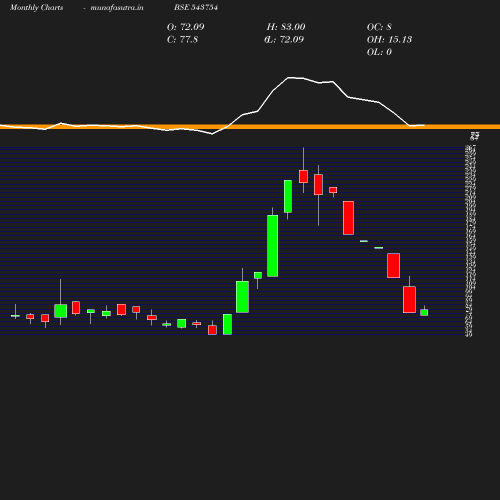Click the peak of the white indicator line
Screen dimensions: 500x500
[x=289, y=78]
